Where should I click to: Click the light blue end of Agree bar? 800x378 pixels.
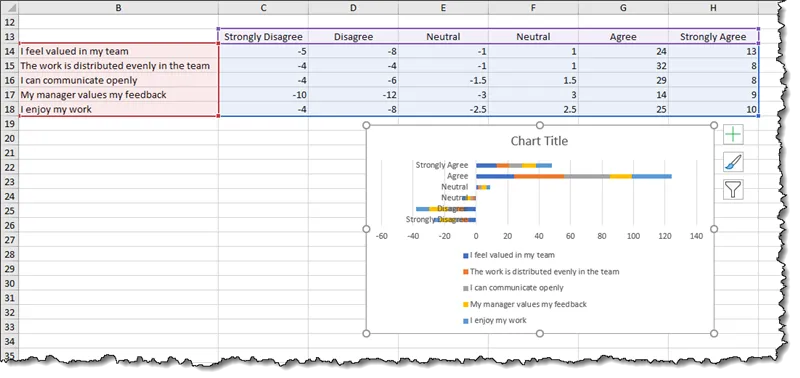coord(652,176)
